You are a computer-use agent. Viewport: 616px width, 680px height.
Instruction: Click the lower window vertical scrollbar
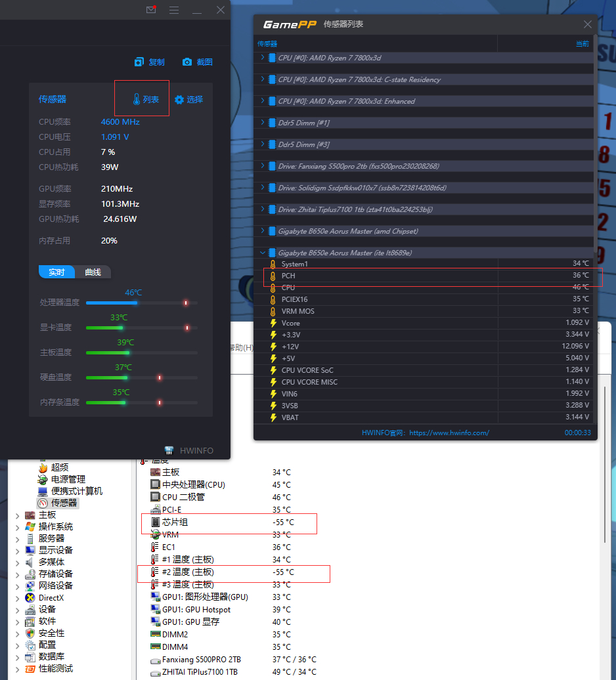pyautogui.click(x=605, y=464)
